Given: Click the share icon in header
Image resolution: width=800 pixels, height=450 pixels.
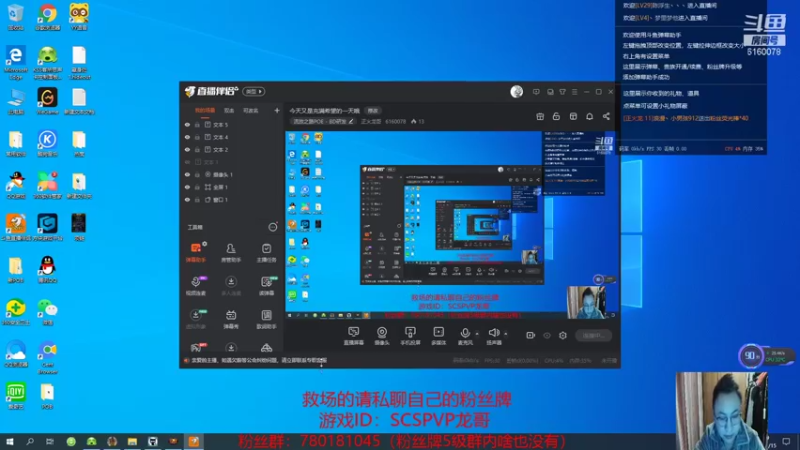Looking at the screenshot, I should [x=606, y=116].
